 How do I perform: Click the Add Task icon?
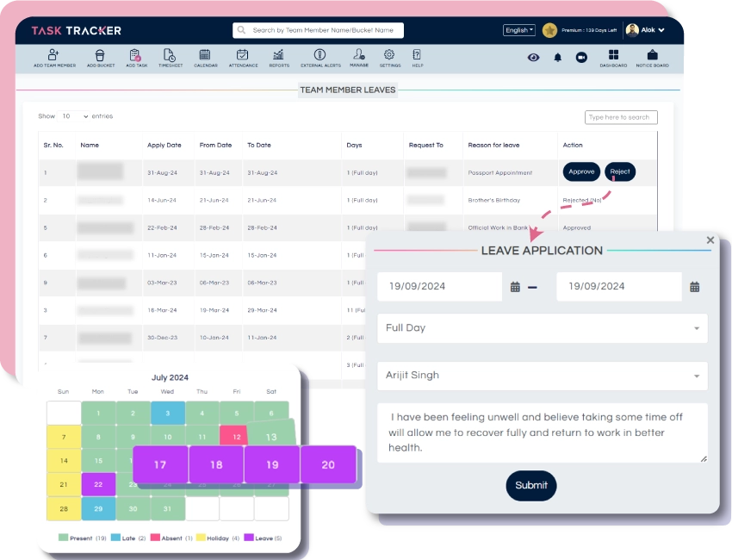(x=136, y=55)
